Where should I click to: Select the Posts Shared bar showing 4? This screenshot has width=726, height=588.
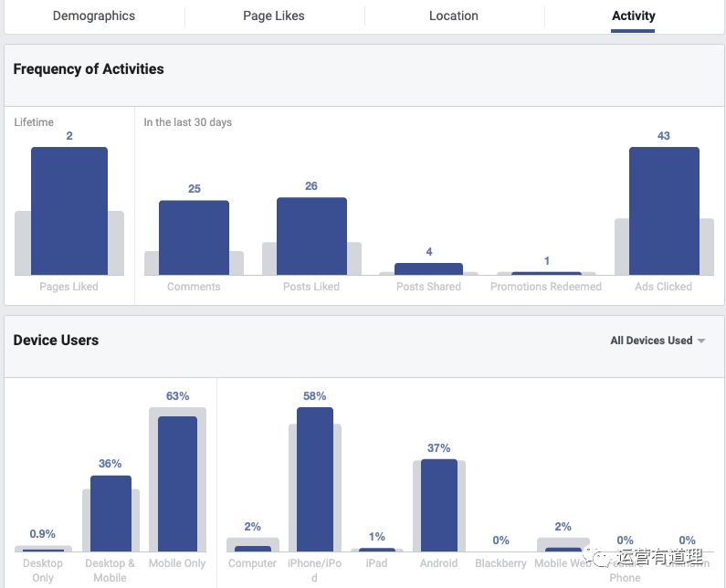coord(428,268)
